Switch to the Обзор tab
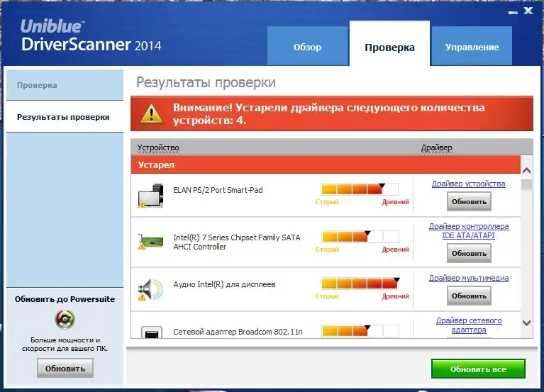The height and width of the screenshot is (392, 544). click(x=307, y=46)
